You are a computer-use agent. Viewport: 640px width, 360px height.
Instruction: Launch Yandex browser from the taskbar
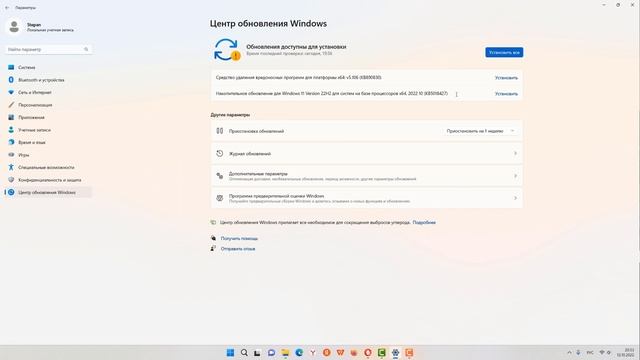click(313, 353)
